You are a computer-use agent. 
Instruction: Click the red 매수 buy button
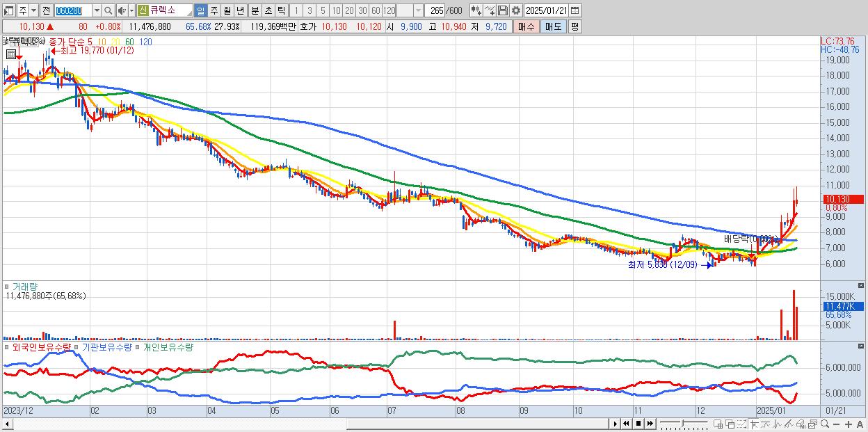(x=526, y=26)
